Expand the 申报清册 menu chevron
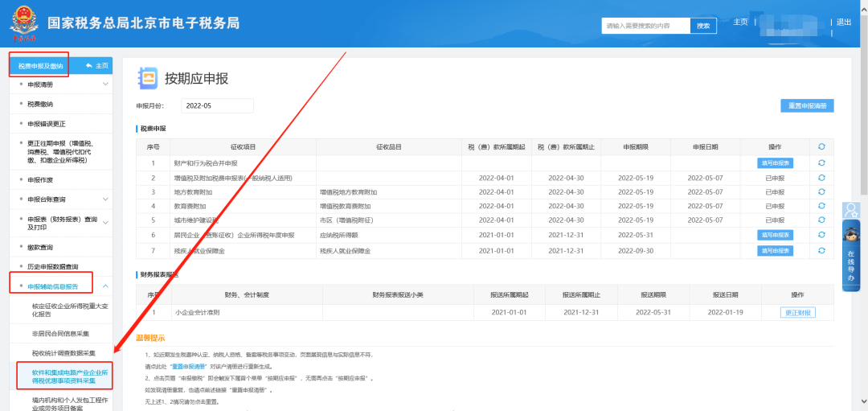 click(x=105, y=84)
